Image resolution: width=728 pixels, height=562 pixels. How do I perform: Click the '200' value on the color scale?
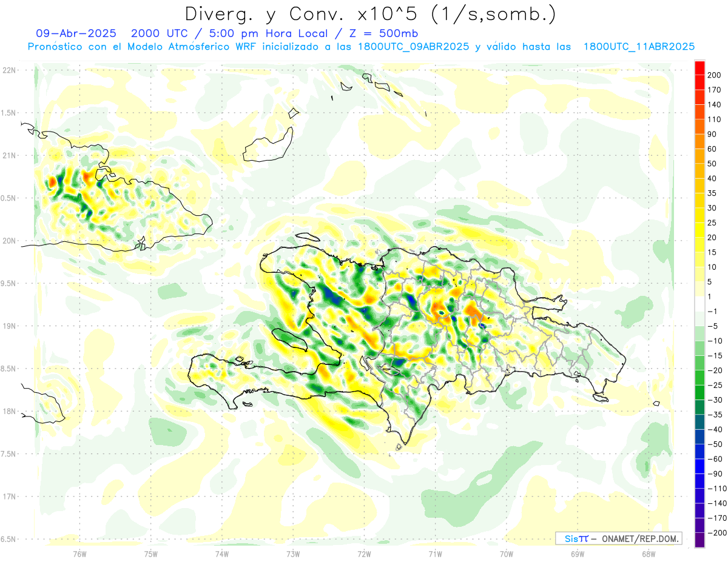tap(715, 75)
